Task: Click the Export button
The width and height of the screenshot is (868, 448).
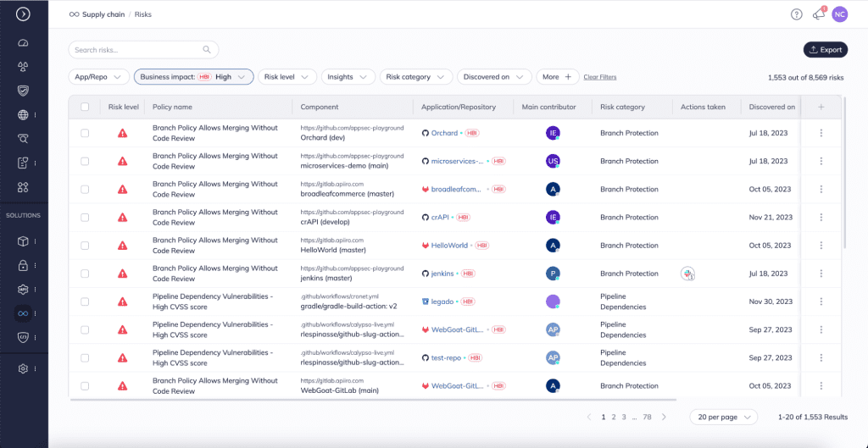Action: tap(825, 50)
